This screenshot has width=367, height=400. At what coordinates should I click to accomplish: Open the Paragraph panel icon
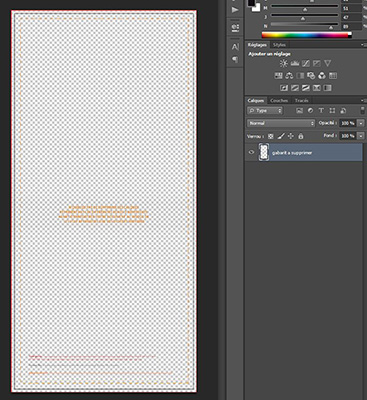235,59
